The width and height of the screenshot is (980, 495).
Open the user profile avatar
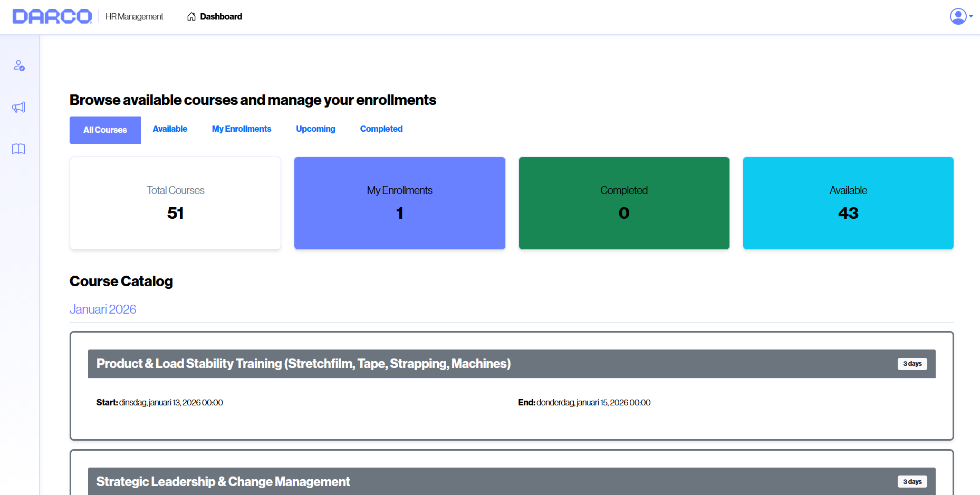(957, 16)
